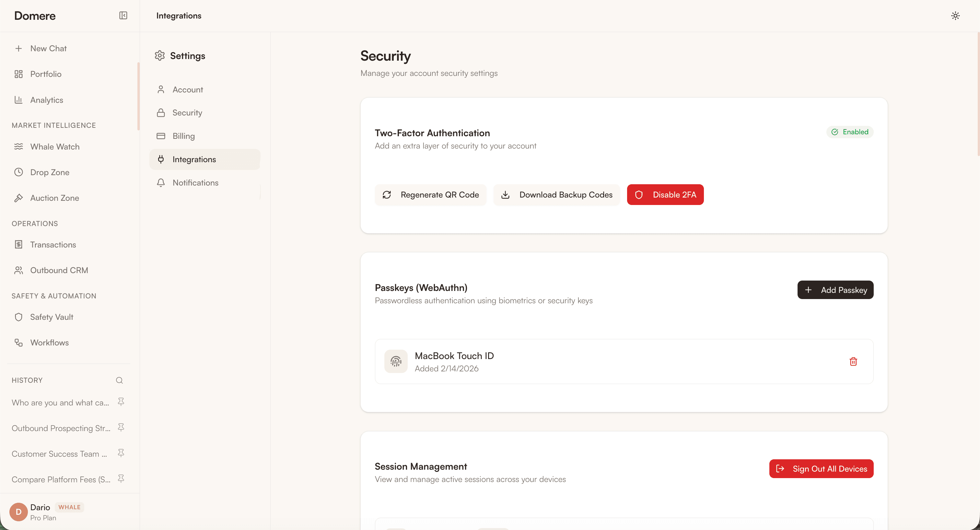Image resolution: width=980 pixels, height=530 pixels.
Task: Delete the MacBook Touch ID passkey
Action: click(854, 361)
